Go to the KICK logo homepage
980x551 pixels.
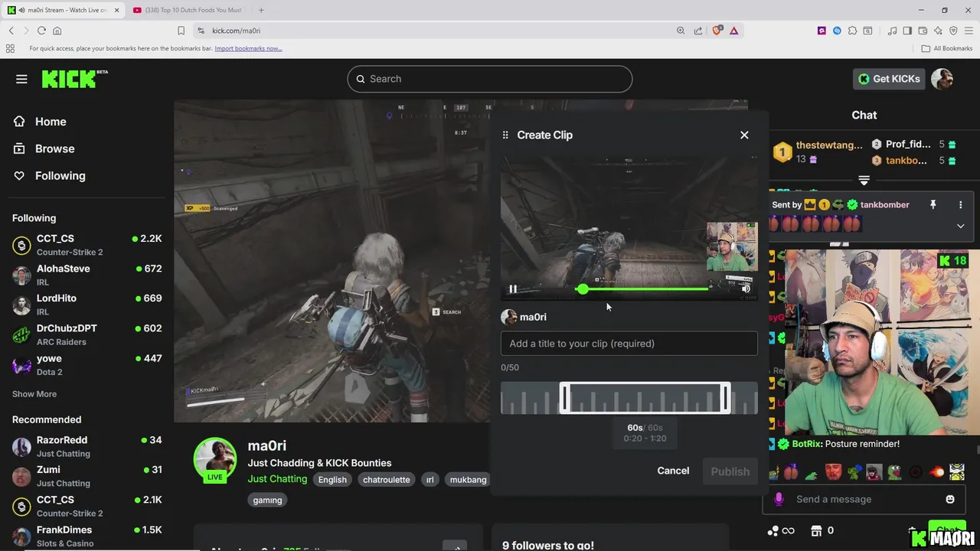coord(74,79)
